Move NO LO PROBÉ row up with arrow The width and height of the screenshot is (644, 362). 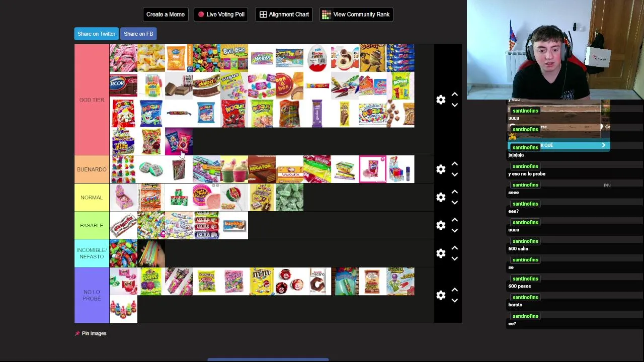tap(454, 290)
